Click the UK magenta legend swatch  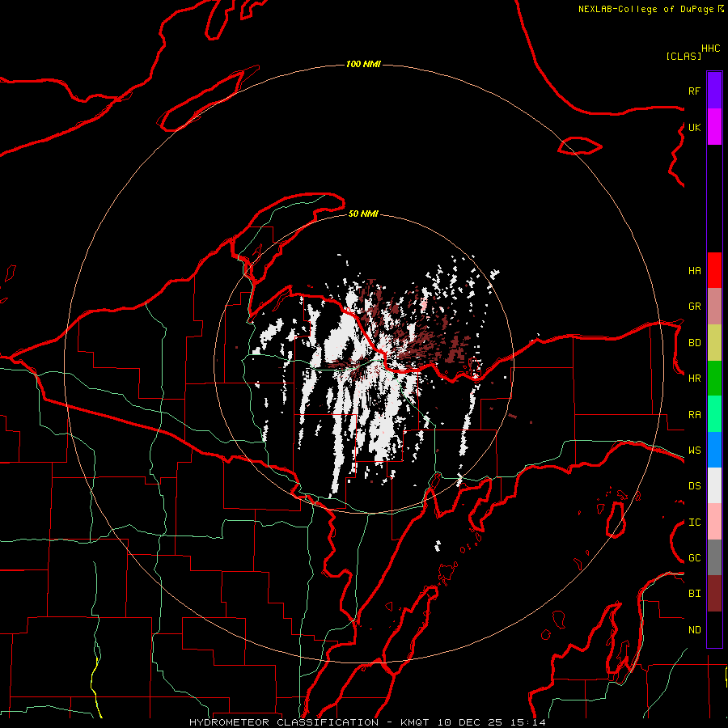[x=714, y=127]
